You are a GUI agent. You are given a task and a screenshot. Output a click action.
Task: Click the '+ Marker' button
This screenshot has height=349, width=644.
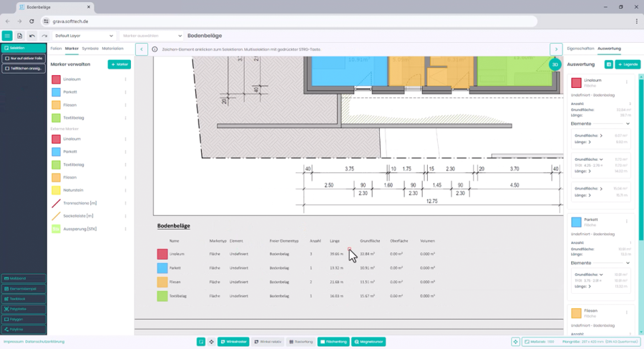click(x=119, y=64)
